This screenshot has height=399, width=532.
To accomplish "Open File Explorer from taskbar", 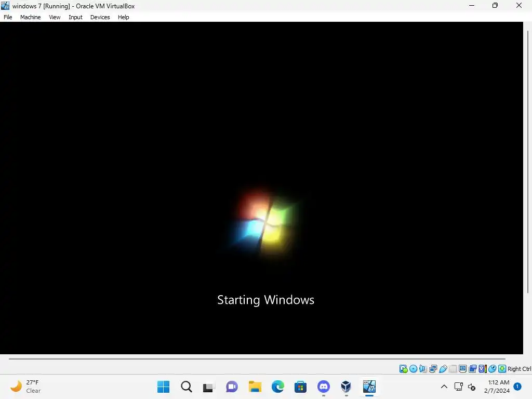I will click(x=255, y=387).
